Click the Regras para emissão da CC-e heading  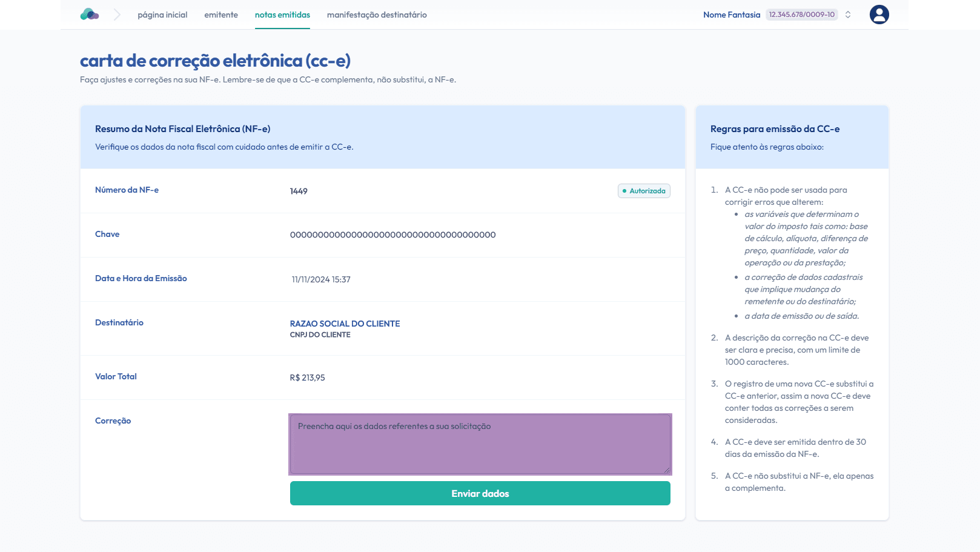click(x=775, y=129)
